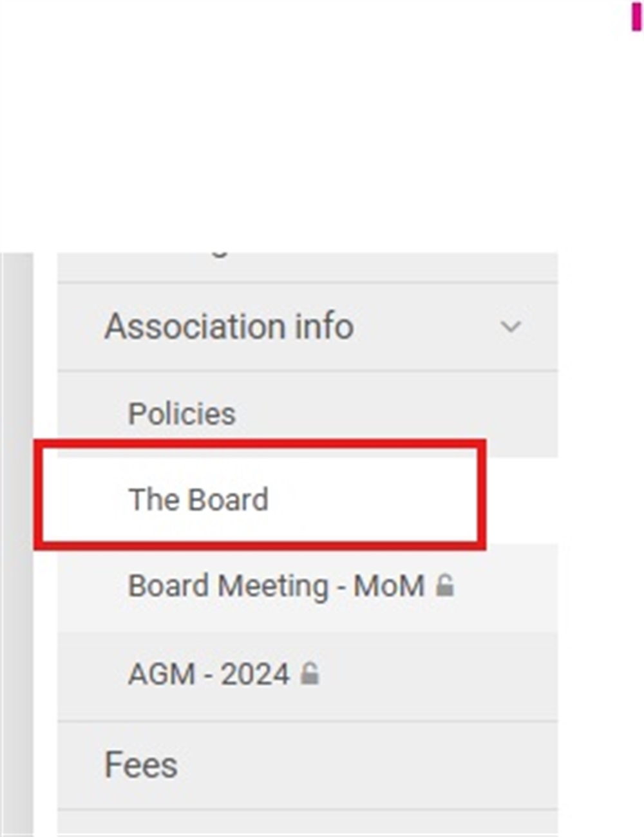Click the gray vertical bar on the left
The width and height of the screenshot is (644, 837).
pos(16,544)
